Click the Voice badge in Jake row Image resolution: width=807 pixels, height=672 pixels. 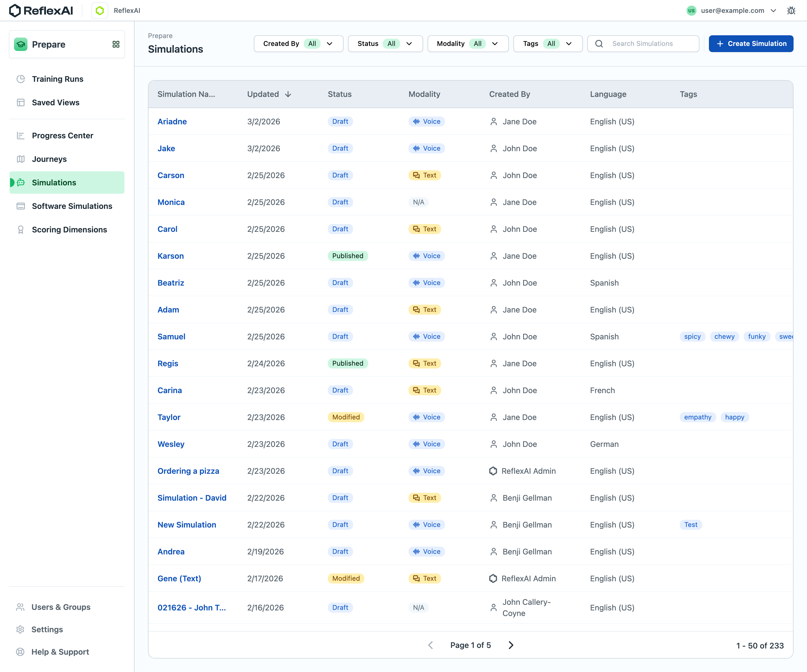coord(426,149)
